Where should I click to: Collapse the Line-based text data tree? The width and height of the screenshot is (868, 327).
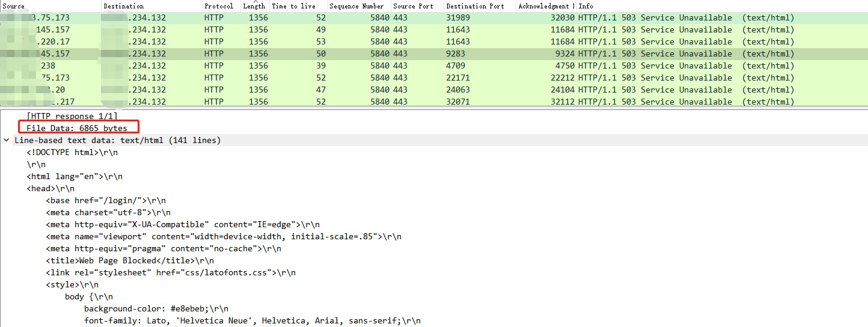(7, 140)
